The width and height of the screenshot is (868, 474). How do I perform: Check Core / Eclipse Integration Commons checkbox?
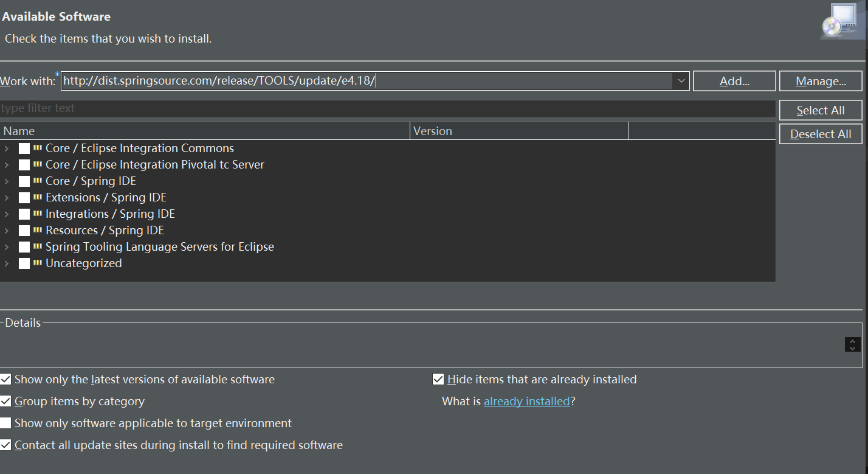tap(24, 148)
